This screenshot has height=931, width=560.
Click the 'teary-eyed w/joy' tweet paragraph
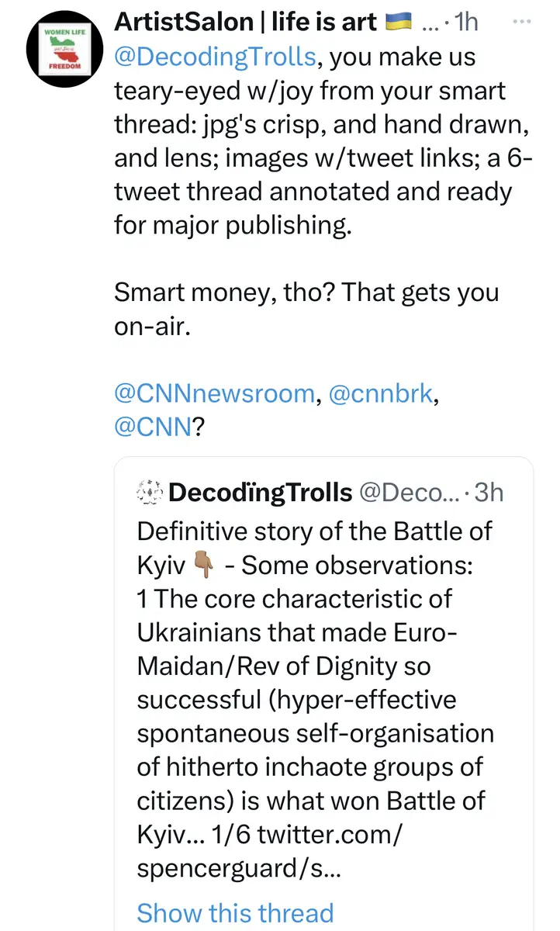click(310, 92)
